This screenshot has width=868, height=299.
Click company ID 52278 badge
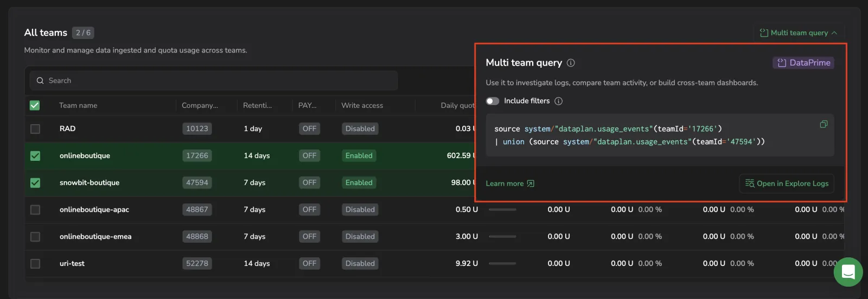[x=197, y=264]
